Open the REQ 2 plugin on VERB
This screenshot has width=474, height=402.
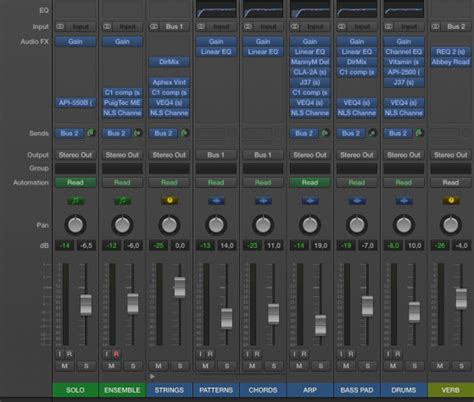point(451,52)
